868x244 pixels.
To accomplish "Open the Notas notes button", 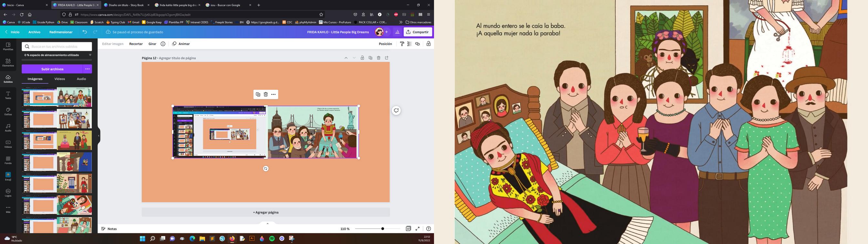I will pos(109,229).
